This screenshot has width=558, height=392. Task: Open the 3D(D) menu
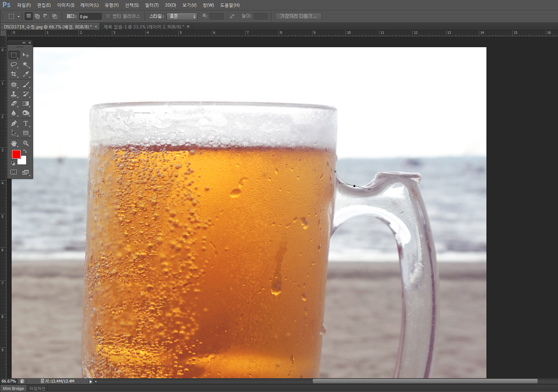click(170, 5)
